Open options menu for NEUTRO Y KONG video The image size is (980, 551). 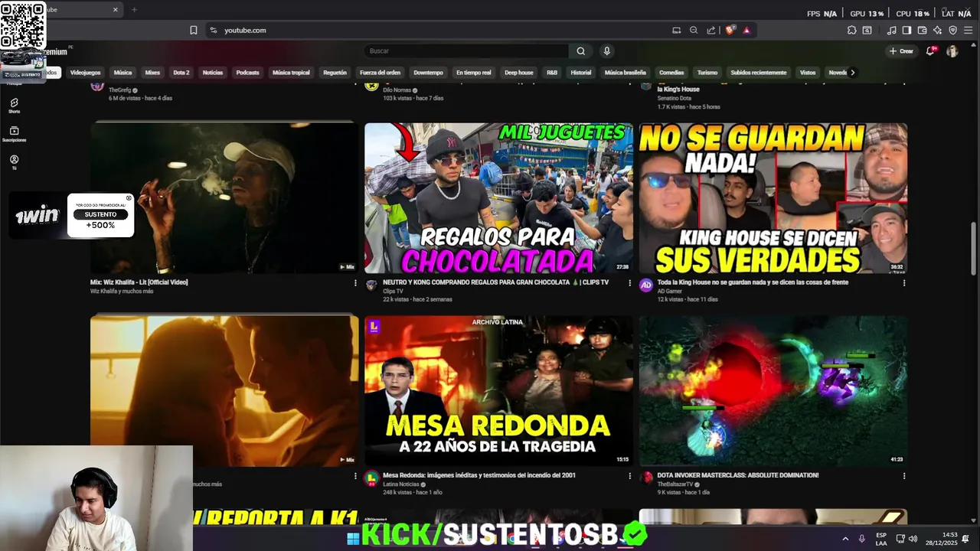pyautogui.click(x=630, y=283)
